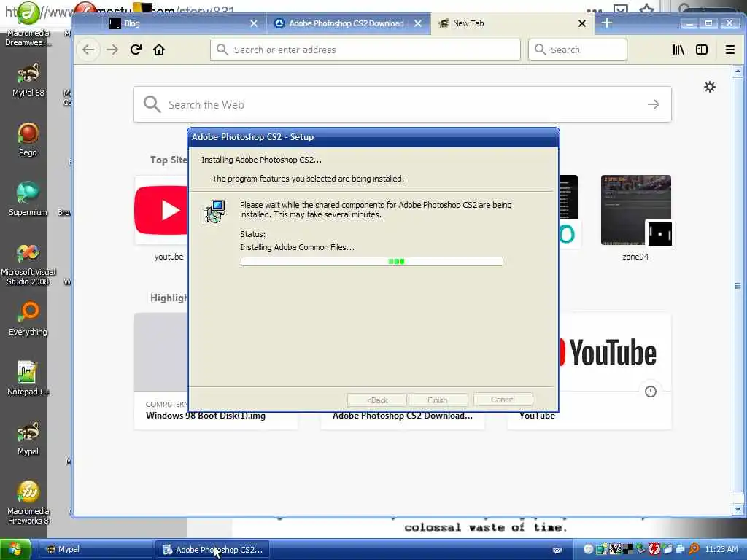
Task: Click the Everything tray icon beside the clock
Action: click(694, 550)
